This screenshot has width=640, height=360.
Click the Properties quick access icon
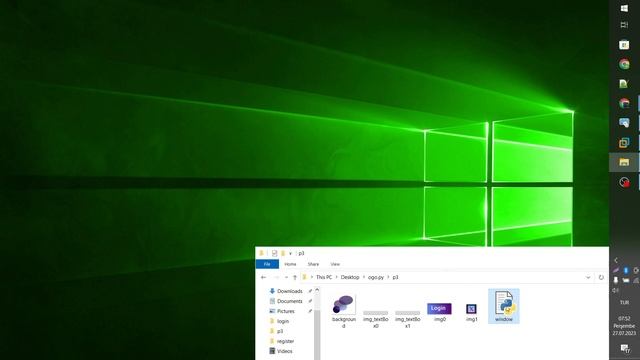(x=274, y=253)
